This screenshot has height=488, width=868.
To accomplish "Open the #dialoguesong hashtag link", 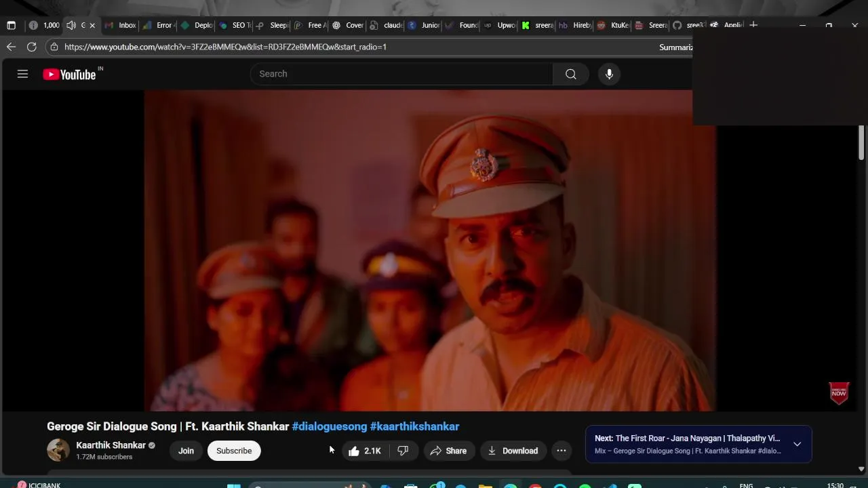I will pyautogui.click(x=330, y=426).
